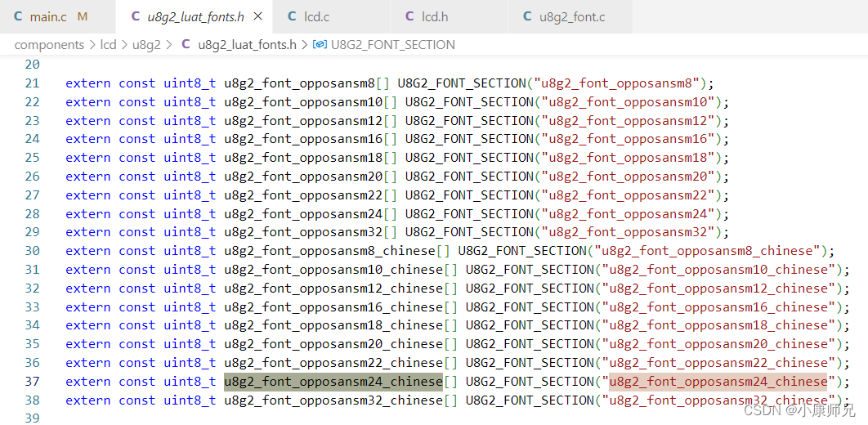Open the u8g2 breadcrumb folder
Image resolution: width=868 pixels, height=425 pixels.
146,45
